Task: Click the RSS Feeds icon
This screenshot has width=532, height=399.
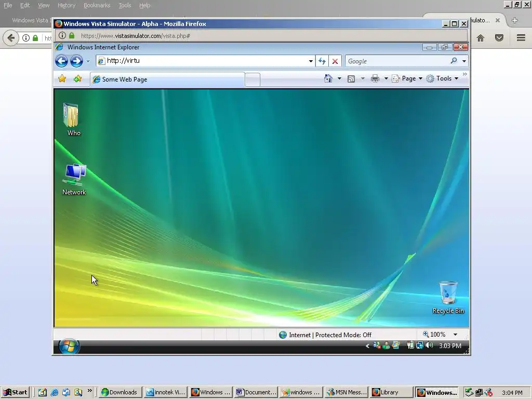Action: point(351,79)
